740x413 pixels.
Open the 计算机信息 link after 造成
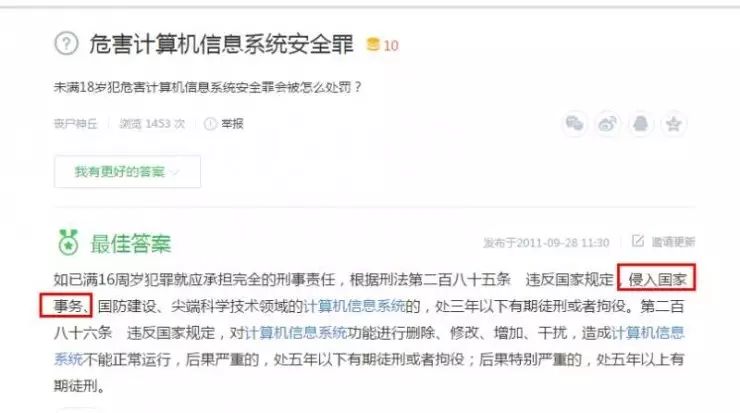(648, 333)
